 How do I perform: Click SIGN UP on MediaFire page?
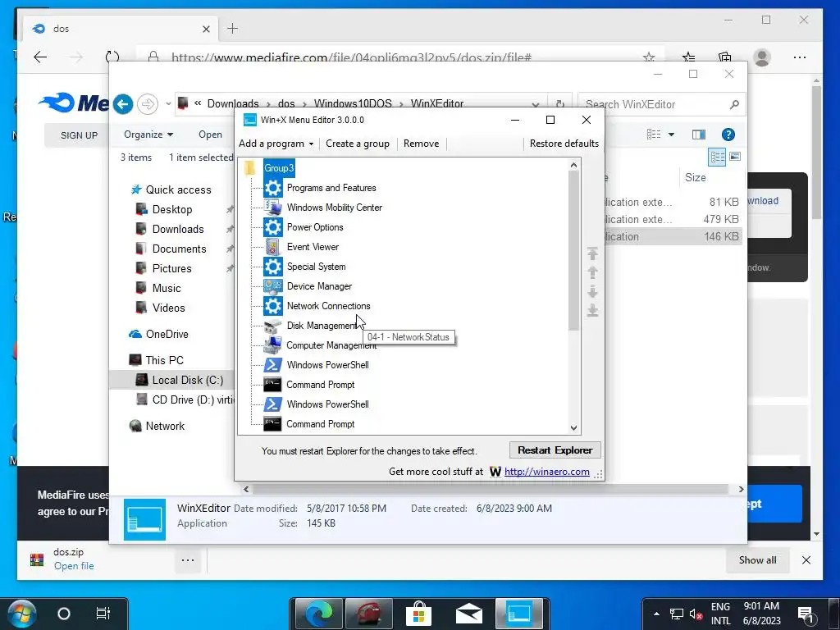pyautogui.click(x=79, y=135)
